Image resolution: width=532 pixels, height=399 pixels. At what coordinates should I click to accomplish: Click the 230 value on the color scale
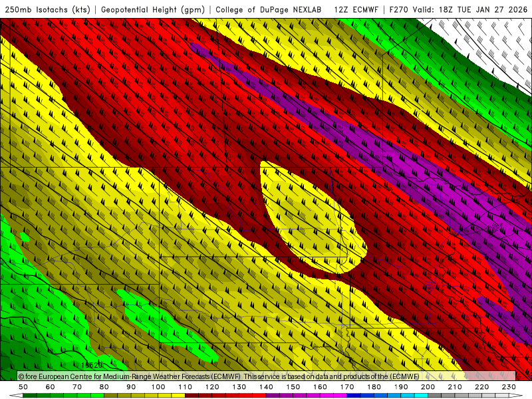[x=509, y=387]
